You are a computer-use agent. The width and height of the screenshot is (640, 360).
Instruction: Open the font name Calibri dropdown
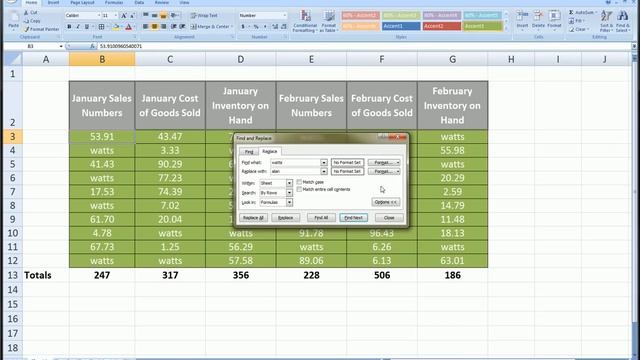click(x=99, y=16)
